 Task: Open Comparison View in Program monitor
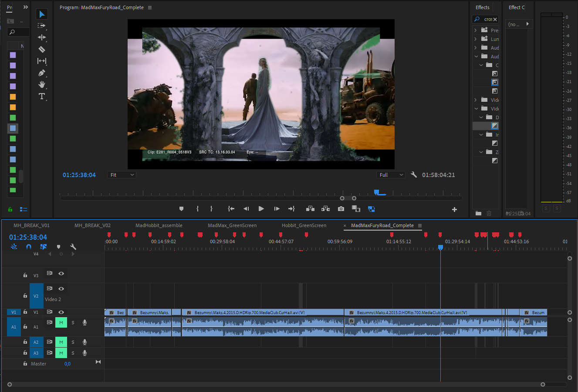(356, 209)
